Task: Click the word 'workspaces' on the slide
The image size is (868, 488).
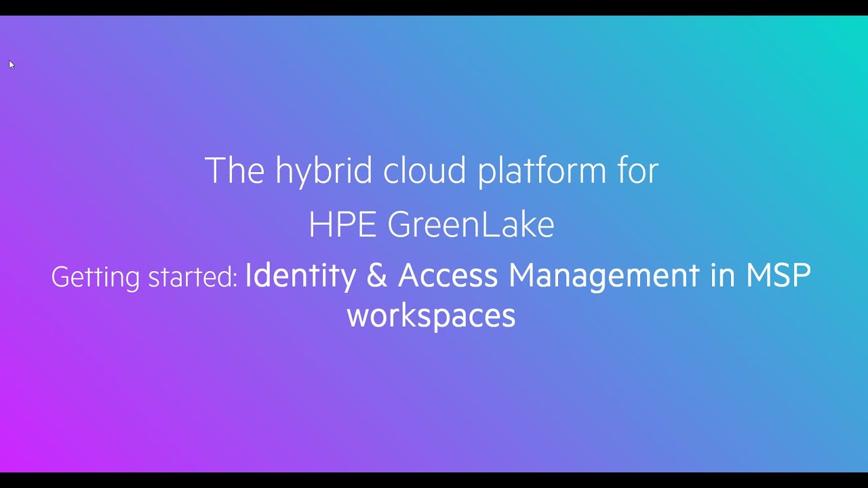Action: point(431,316)
